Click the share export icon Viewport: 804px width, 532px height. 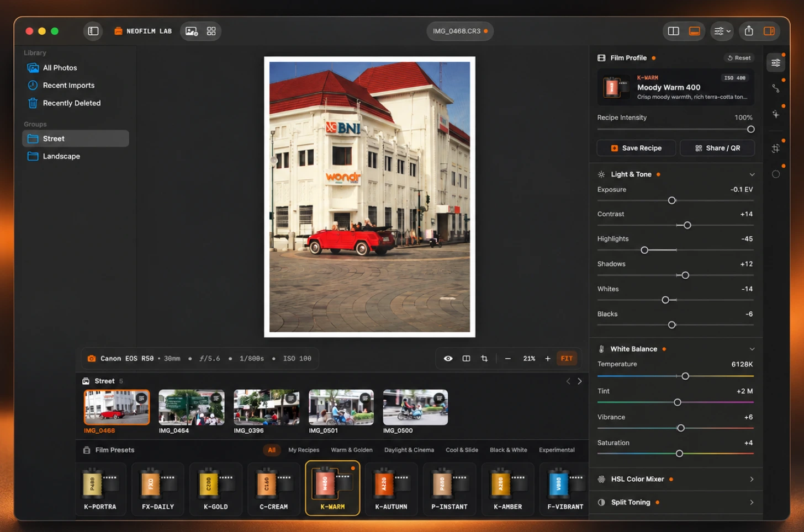click(x=749, y=31)
